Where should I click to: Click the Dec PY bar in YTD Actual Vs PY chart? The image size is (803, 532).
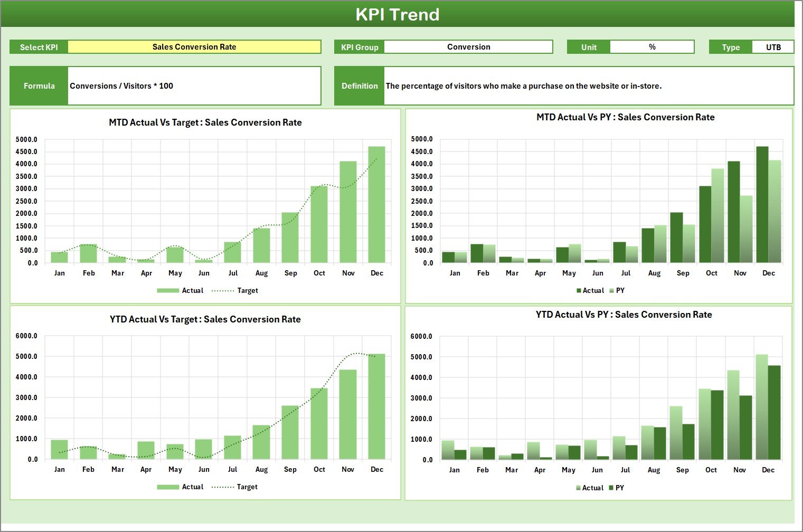(x=774, y=413)
